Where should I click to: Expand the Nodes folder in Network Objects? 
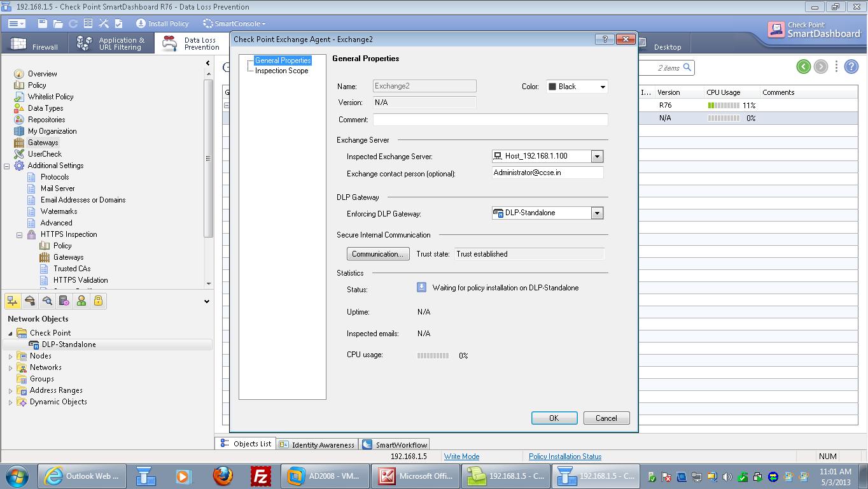[x=10, y=357]
